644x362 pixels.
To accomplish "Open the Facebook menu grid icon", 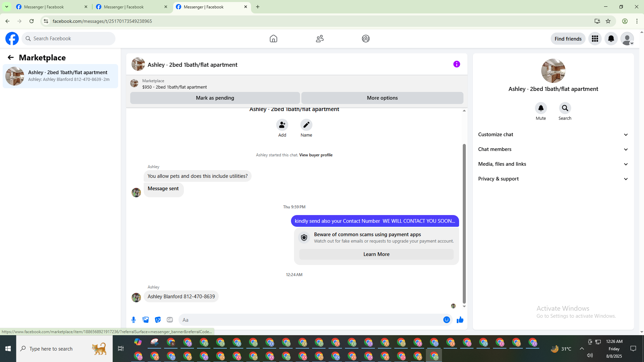I will coord(595,39).
